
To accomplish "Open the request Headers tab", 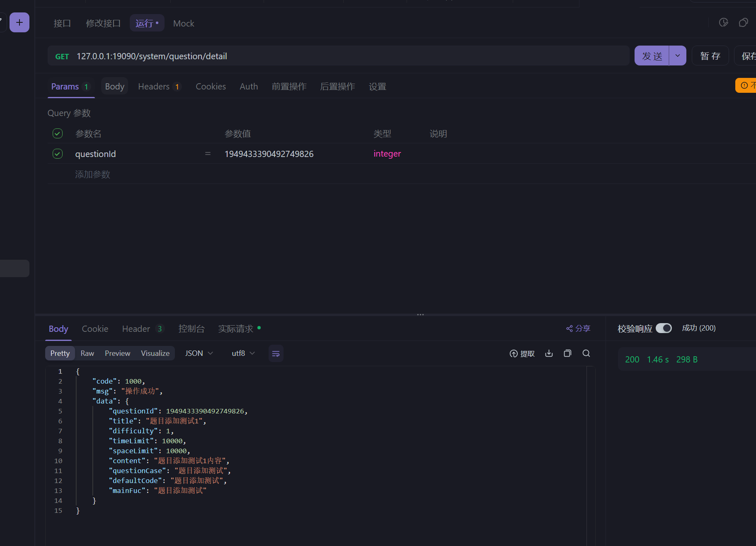I will 160,87.
